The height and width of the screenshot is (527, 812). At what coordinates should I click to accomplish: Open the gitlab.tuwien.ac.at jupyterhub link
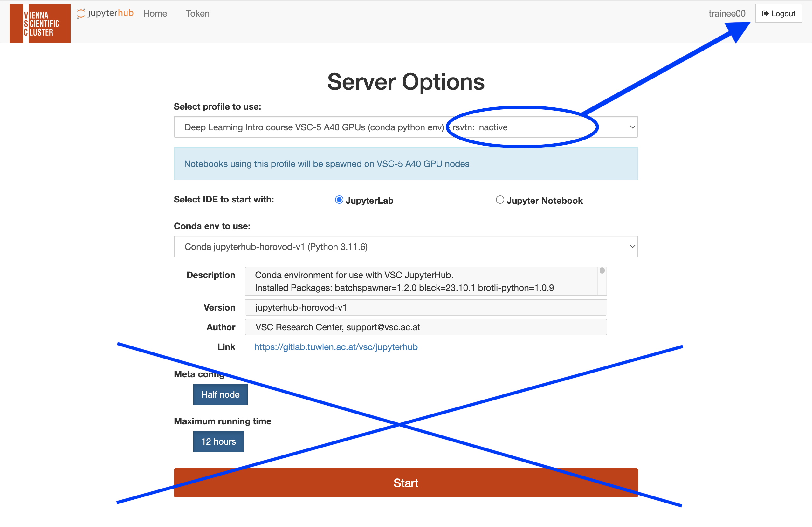click(x=336, y=347)
